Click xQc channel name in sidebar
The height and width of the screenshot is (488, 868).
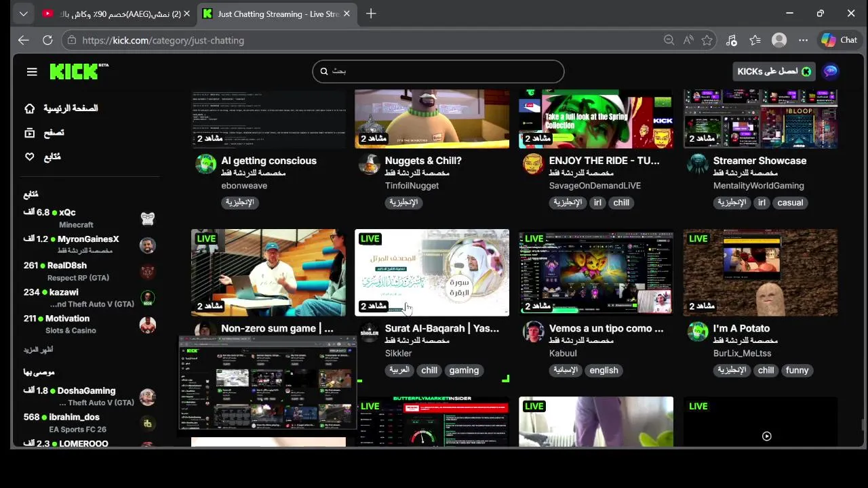click(67, 213)
